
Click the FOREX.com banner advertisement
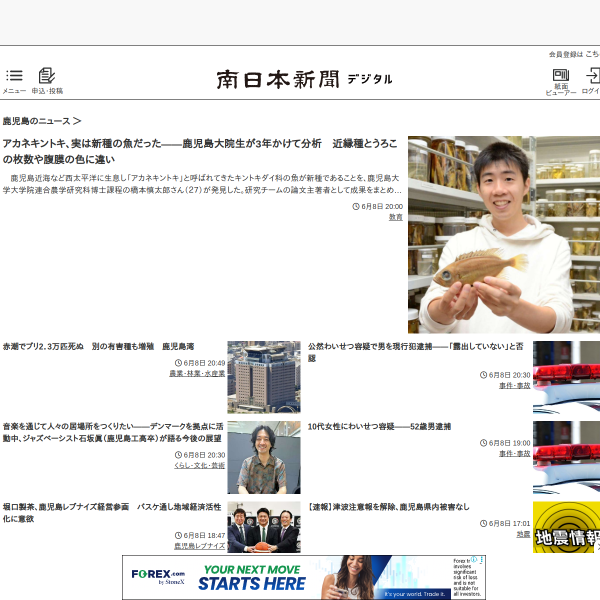tap(304, 577)
